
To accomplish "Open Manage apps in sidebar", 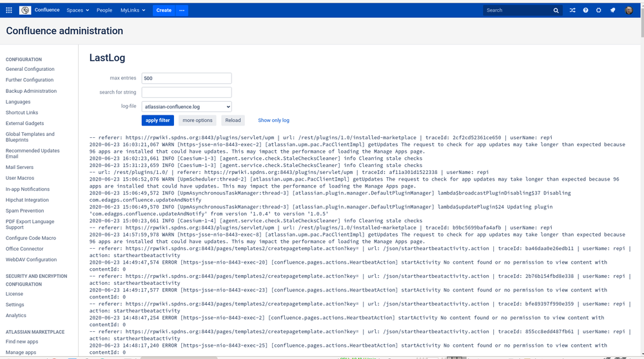I will 21,353.
